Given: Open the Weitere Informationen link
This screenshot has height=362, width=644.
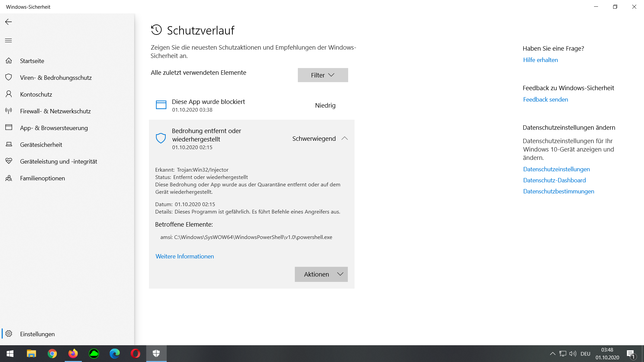Looking at the screenshot, I should coord(184,256).
